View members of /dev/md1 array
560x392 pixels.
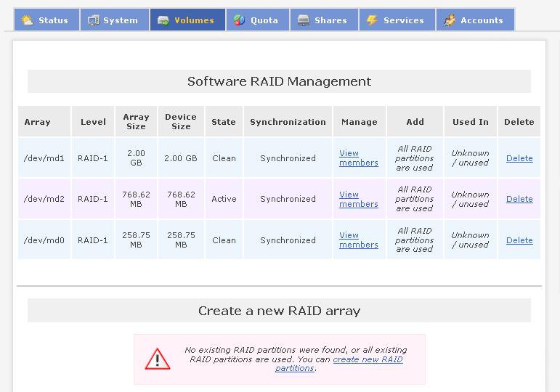[358, 158]
